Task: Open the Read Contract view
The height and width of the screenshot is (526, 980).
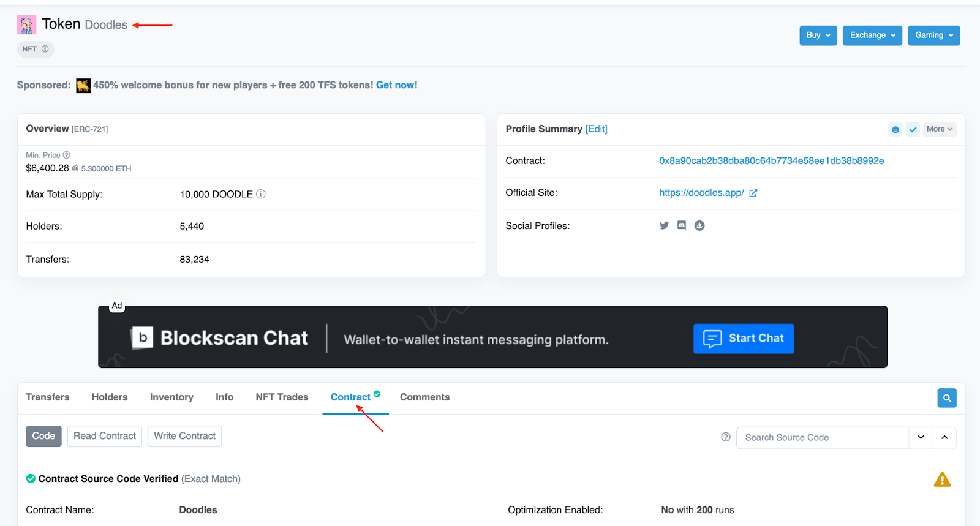Action: coord(105,436)
